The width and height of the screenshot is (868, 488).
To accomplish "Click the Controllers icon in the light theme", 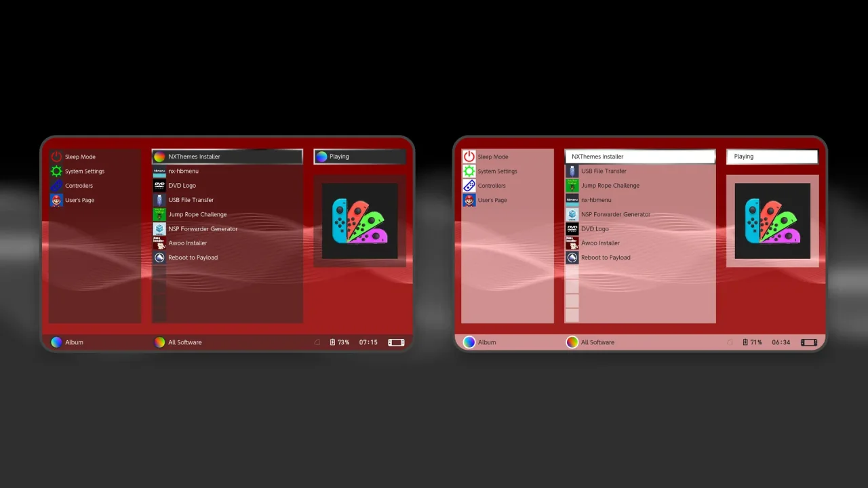I will click(x=469, y=186).
